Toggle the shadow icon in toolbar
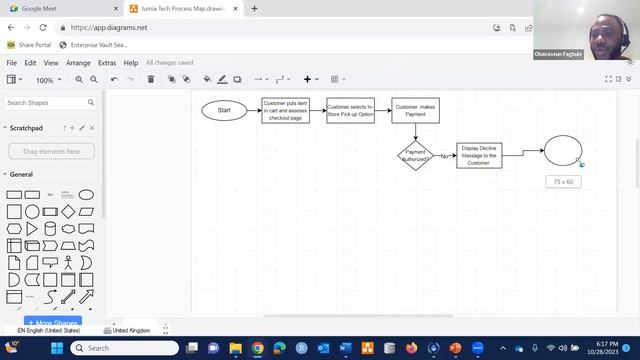The height and width of the screenshot is (360, 640). click(x=237, y=80)
